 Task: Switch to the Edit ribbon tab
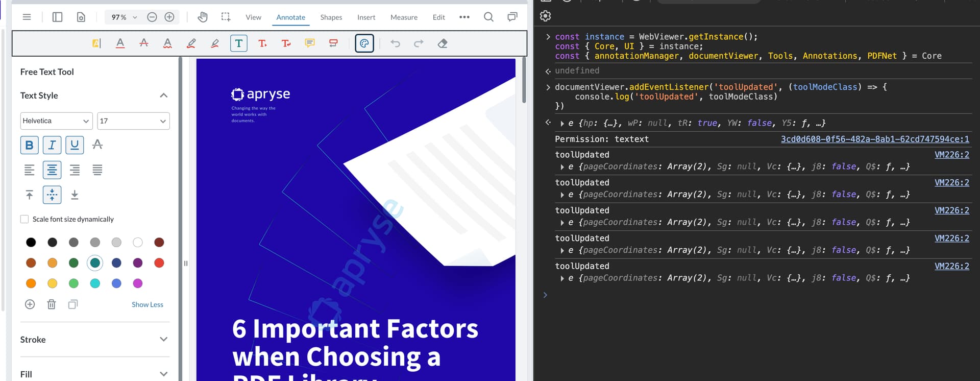(x=438, y=17)
